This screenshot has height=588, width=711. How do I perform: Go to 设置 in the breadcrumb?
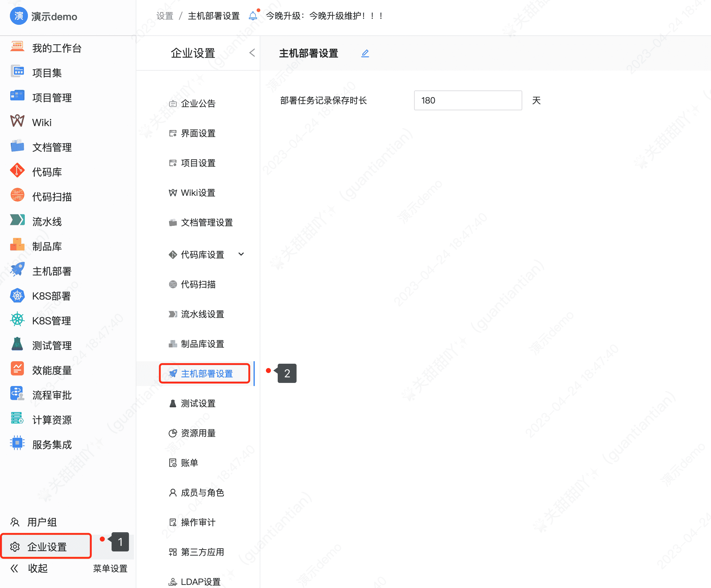[164, 15]
